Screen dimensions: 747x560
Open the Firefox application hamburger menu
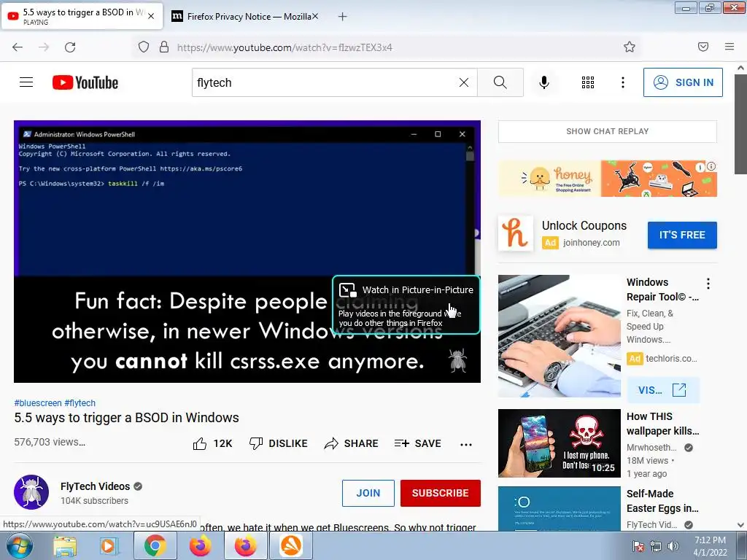point(729,47)
